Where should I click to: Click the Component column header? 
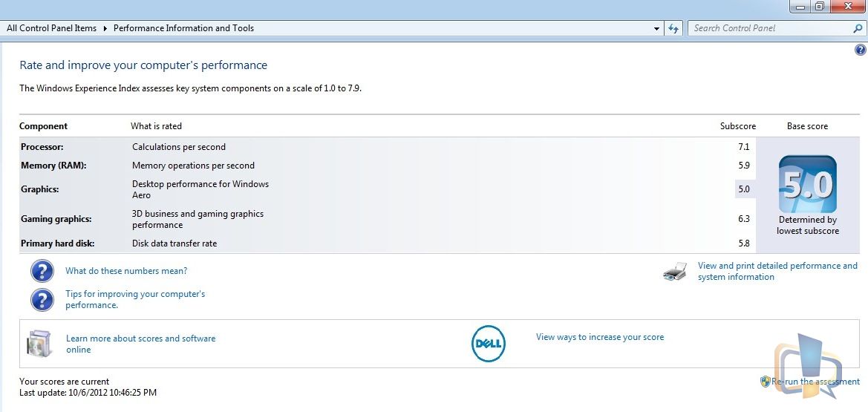tap(43, 126)
